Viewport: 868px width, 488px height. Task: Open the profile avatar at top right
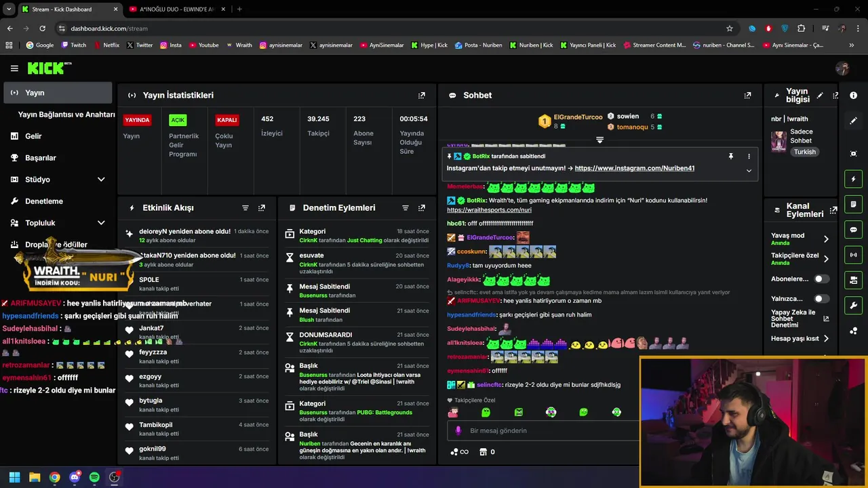coord(842,68)
